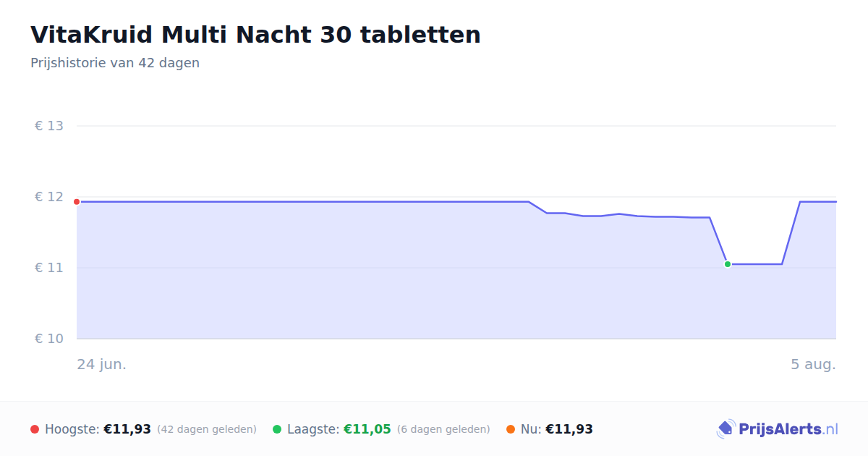Click the 5 aug. end date label
The image size is (868, 456).
click(813, 364)
